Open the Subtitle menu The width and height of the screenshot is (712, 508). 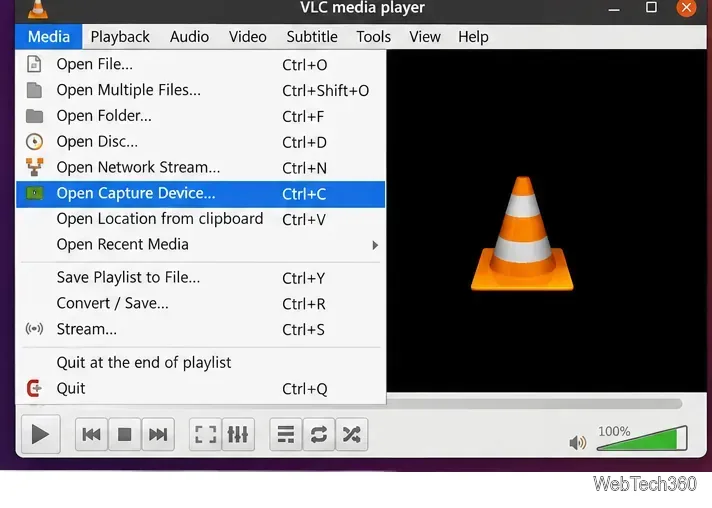click(312, 37)
